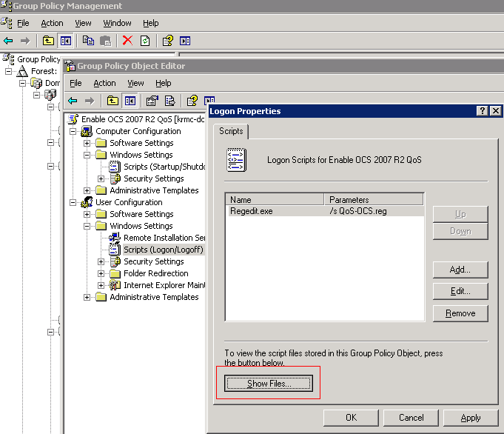Open the Window menu in Group Policy Management
Image resolution: width=504 pixels, height=434 pixels.
point(117,23)
